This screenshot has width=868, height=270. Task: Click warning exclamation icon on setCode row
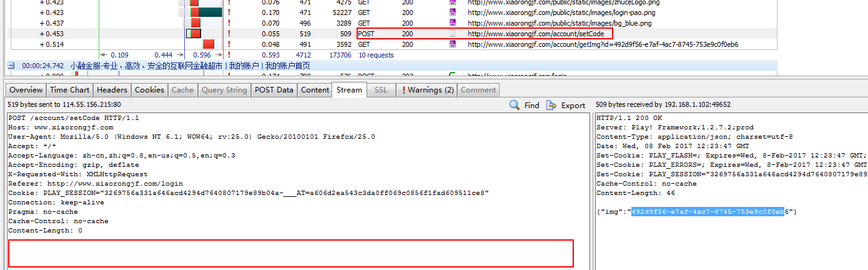(x=229, y=34)
